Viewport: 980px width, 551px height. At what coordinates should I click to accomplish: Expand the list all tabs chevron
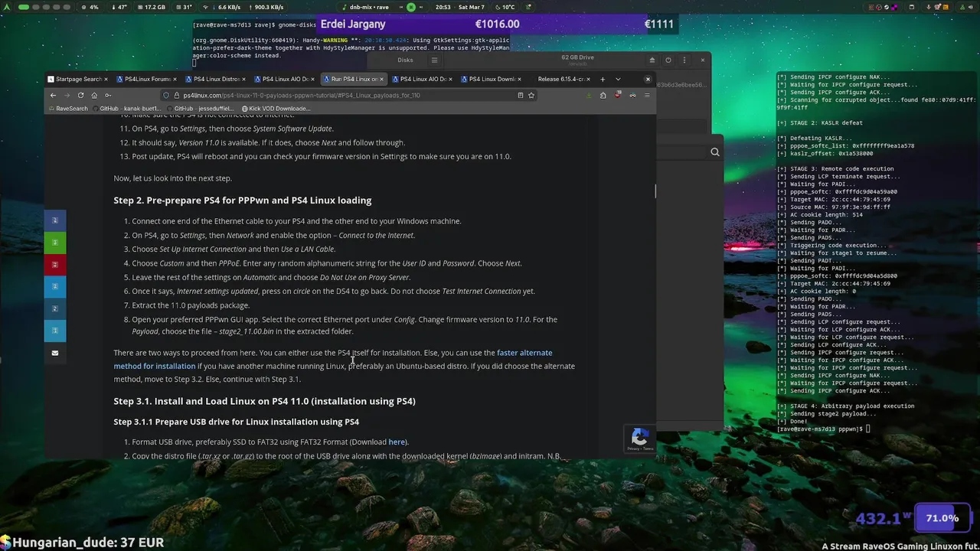click(618, 79)
